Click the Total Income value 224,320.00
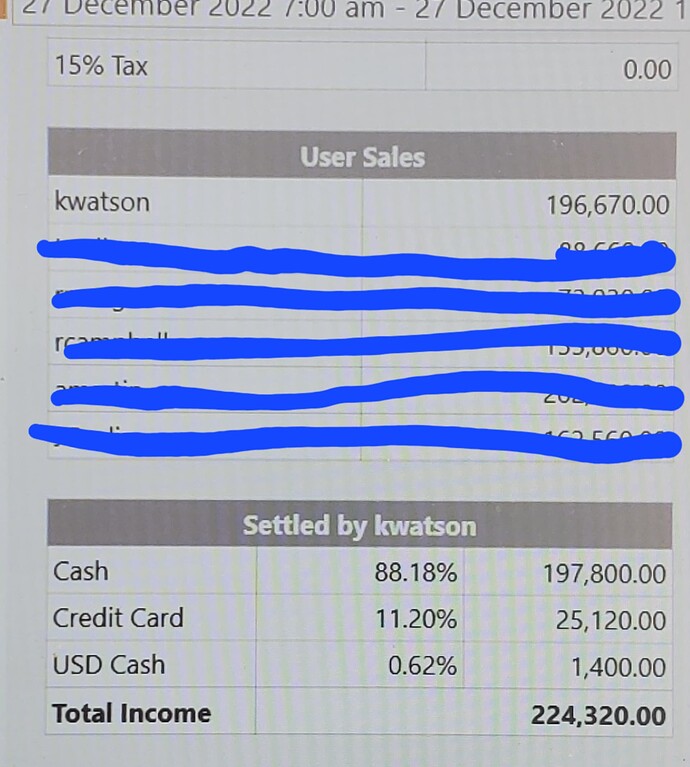This screenshot has width=690, height=767. [x=599, y=716]
